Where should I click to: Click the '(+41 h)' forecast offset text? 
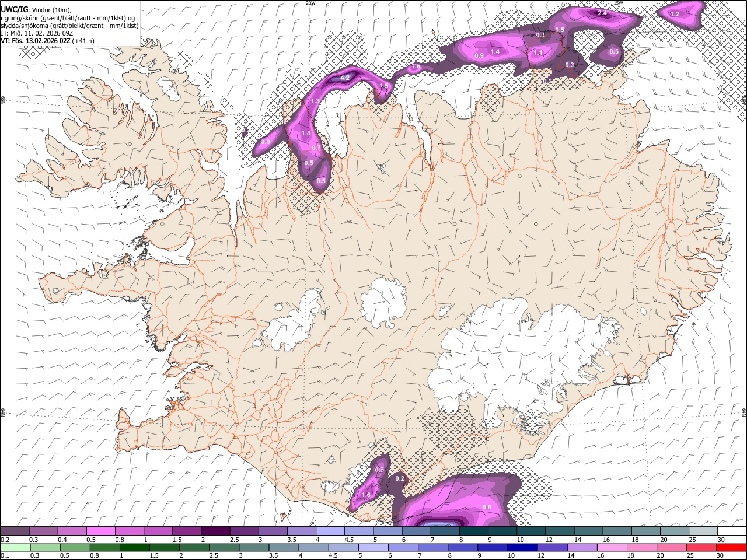84,41
